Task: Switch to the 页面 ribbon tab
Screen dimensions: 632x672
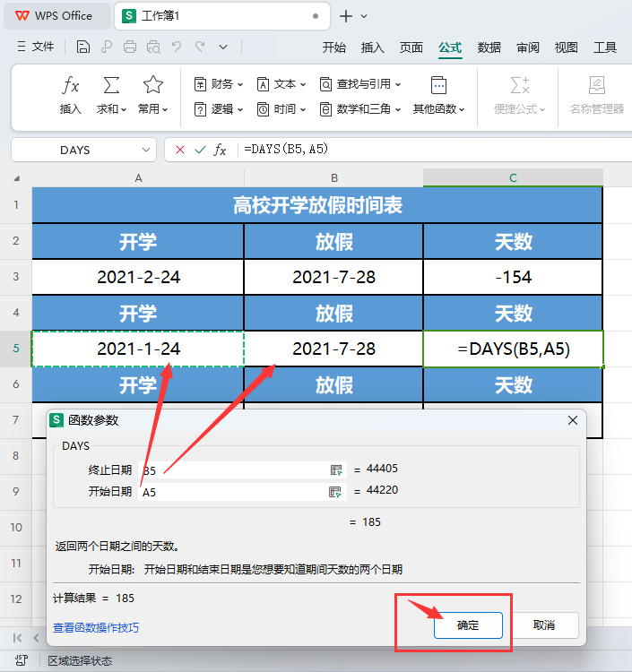Action: click(x=411, y=47)
